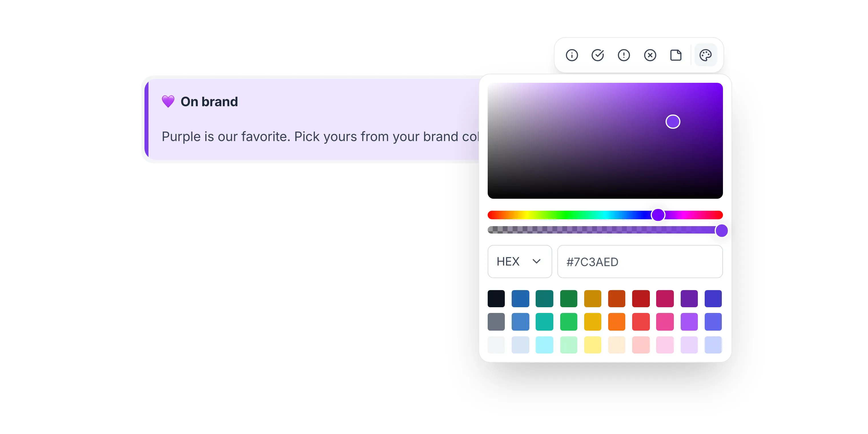Pick the black color swatch
The image size is (868, 434).
tap(496, 299)
